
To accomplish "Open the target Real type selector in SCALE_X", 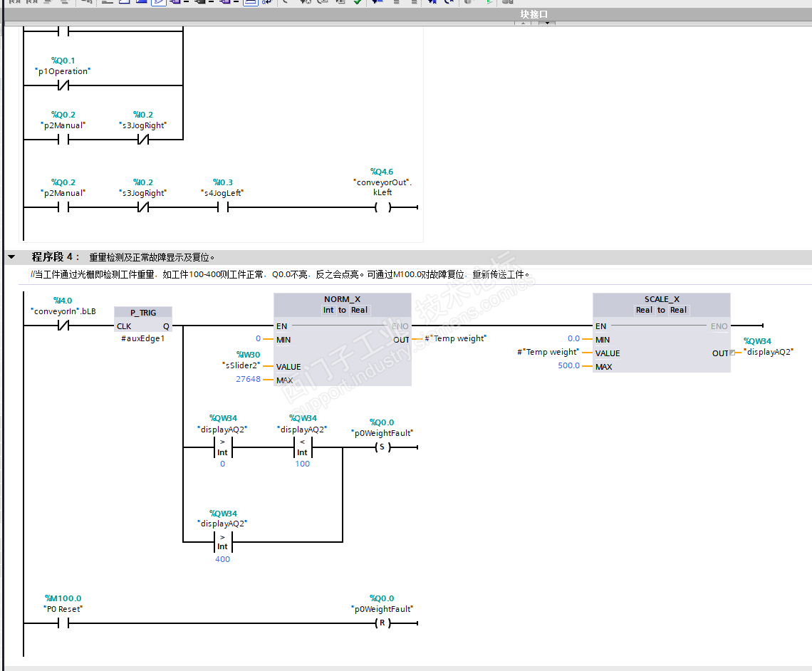I will point(678,310).
